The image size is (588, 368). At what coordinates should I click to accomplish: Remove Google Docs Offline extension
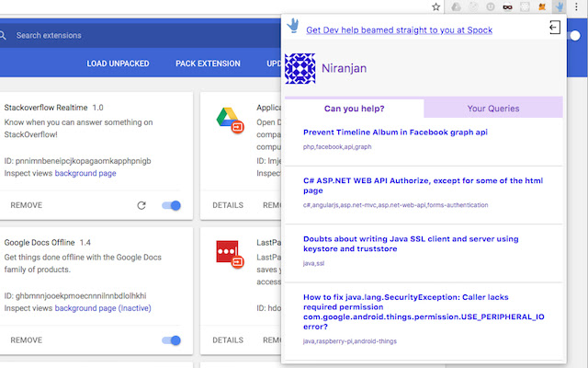coord(27,340)
